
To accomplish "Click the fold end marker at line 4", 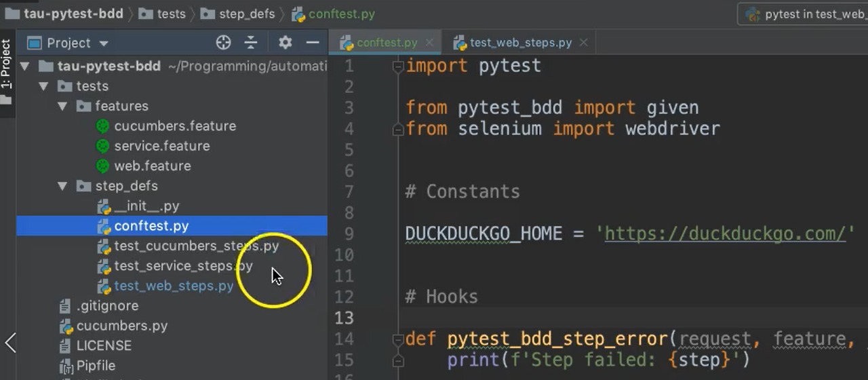I will [x=398, y=130].
